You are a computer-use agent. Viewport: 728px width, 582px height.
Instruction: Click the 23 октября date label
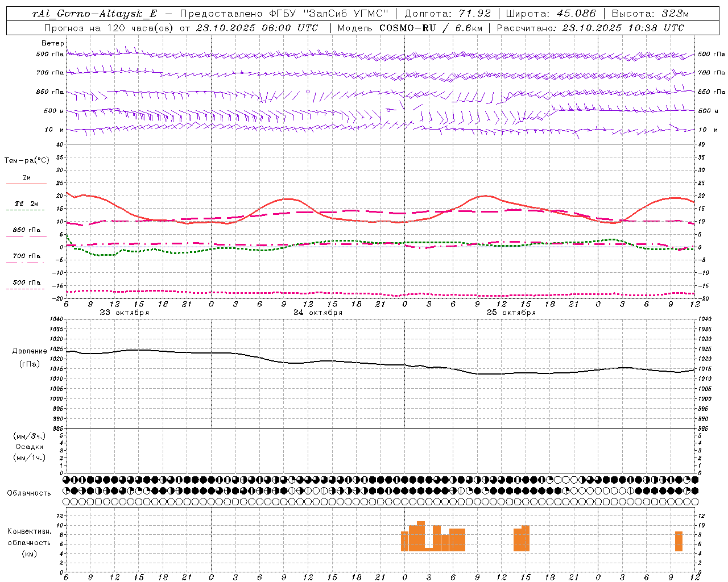click(x=125, y=313)
